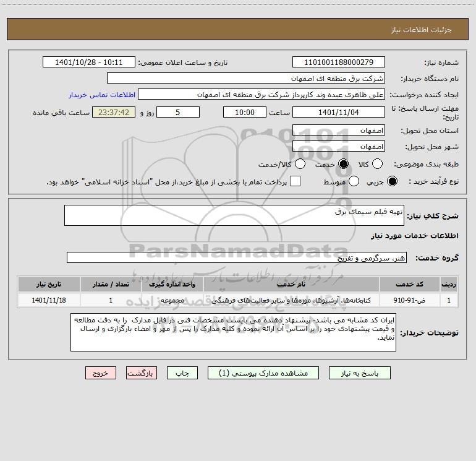
Task: Click buyer name field شرکت برق منطقه ای اصفهان
Action: [x=246, y=78]
